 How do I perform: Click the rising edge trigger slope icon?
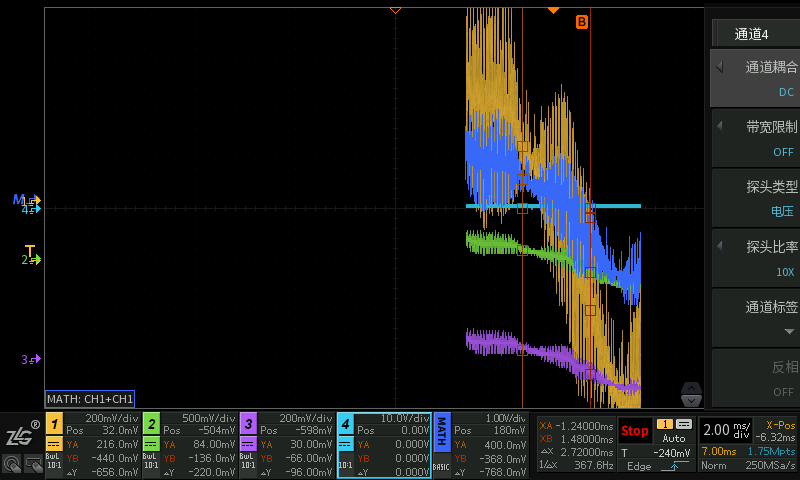[x=674, y=466]
